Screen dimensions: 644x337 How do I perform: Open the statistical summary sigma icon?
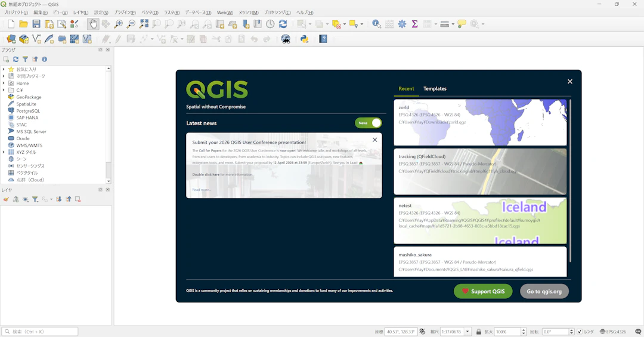click(415, 24)
